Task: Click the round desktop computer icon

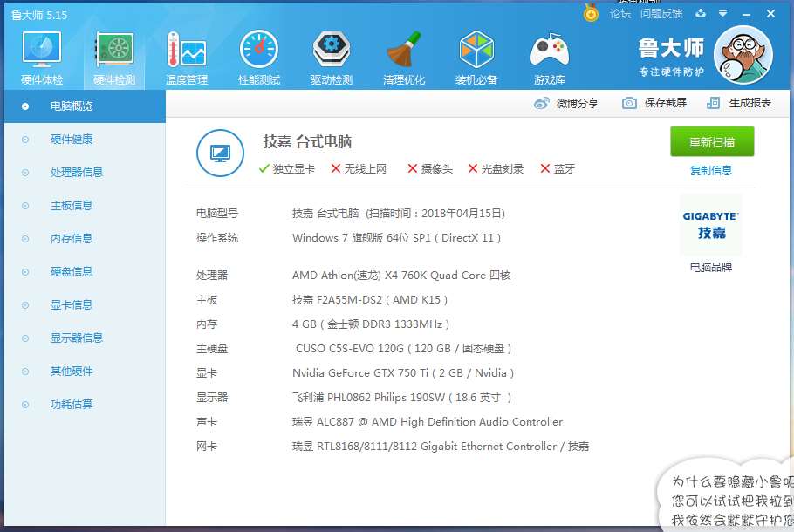Action: point(220,153)
